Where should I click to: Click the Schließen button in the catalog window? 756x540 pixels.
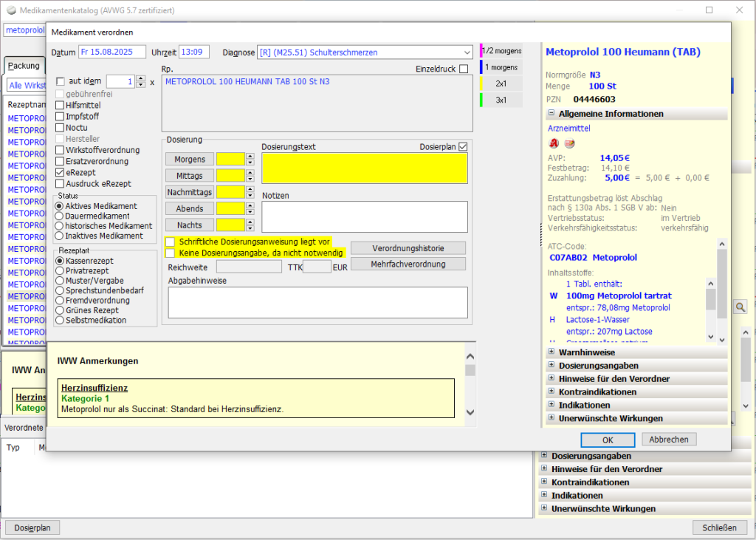[x=719, y=527]
